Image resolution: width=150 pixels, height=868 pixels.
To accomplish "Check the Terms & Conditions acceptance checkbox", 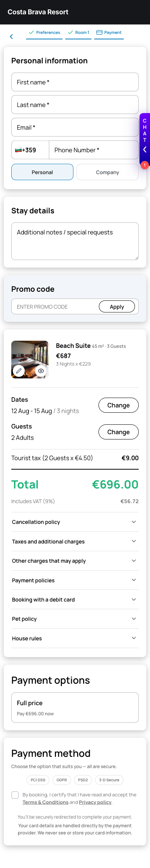I will pyautogui.click(x=15, y=795).
